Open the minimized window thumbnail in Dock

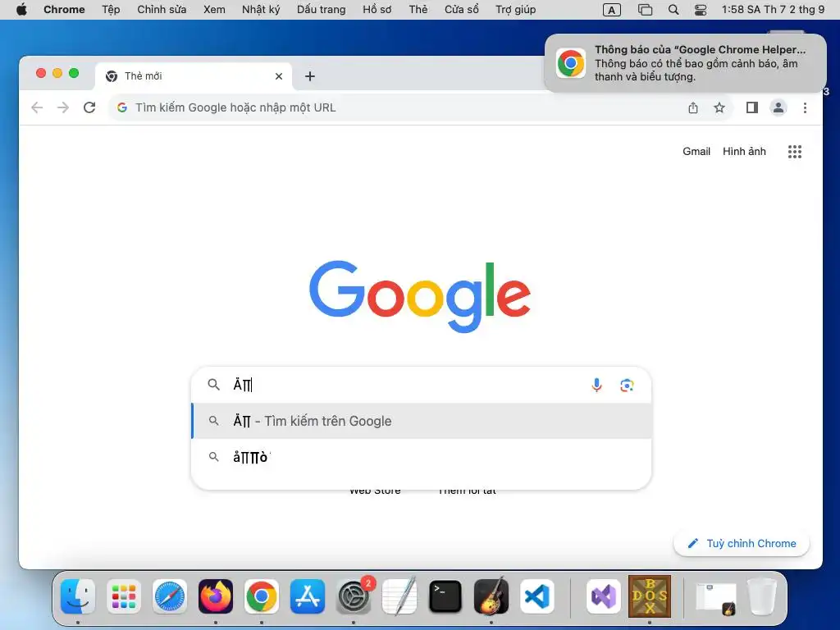(x=715, y=598)
